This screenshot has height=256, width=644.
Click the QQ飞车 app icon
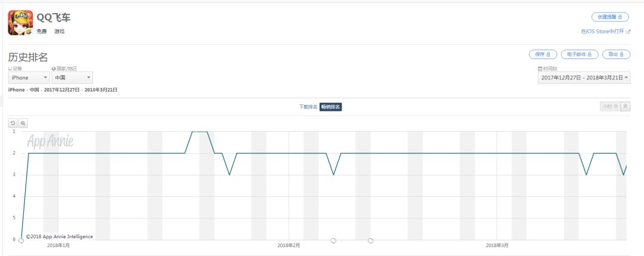pos(20,23)
